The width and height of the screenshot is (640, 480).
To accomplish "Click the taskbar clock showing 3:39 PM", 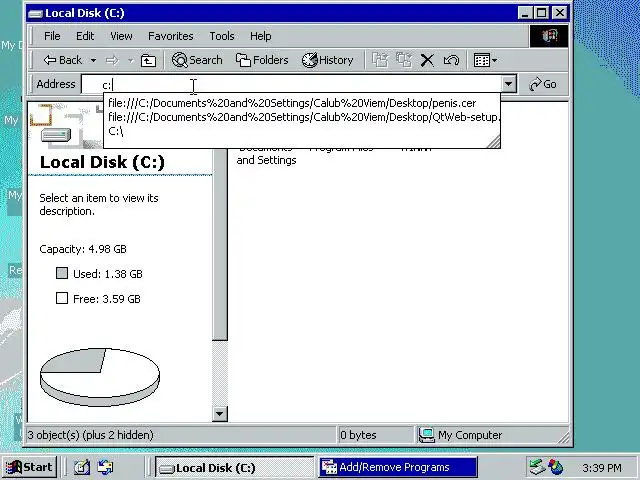I will [602, 467].
